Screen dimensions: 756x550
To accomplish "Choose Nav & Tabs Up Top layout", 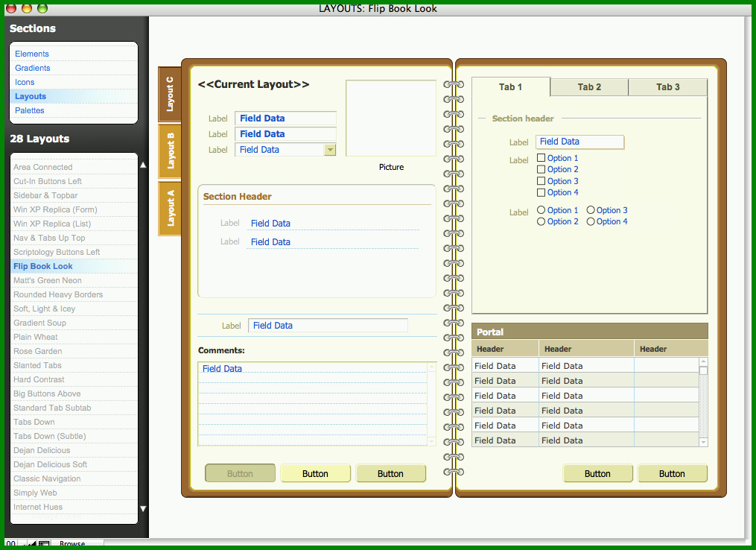I will tap(74, 238).
